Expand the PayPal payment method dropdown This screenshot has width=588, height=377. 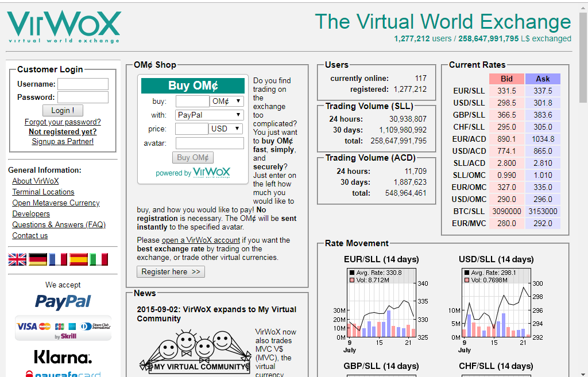[210, 115]
